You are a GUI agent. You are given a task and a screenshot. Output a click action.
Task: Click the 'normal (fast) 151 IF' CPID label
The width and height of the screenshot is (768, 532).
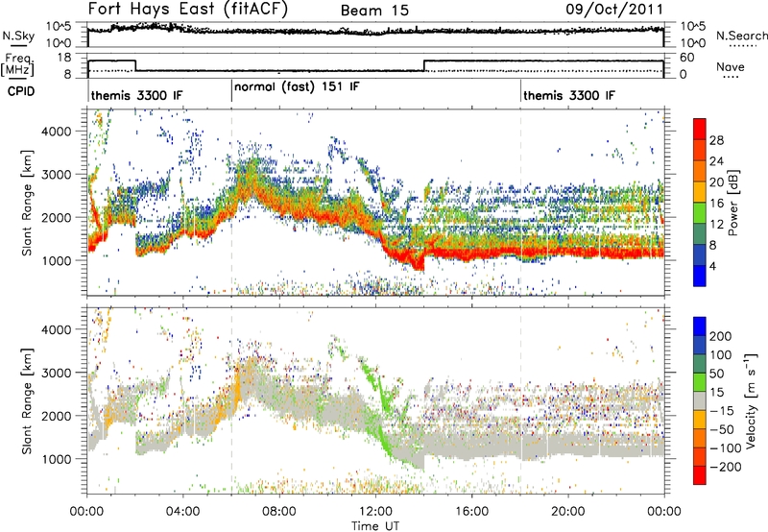click(x=297, y=86)
